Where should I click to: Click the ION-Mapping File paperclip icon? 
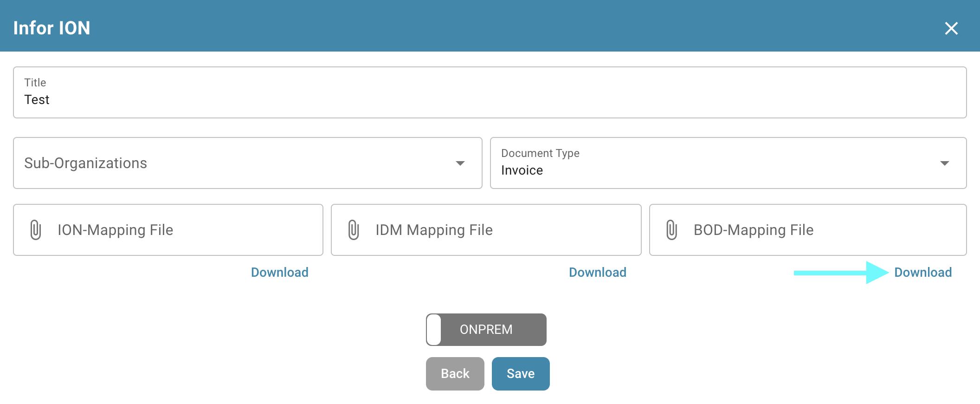click(x=36, y=230)
